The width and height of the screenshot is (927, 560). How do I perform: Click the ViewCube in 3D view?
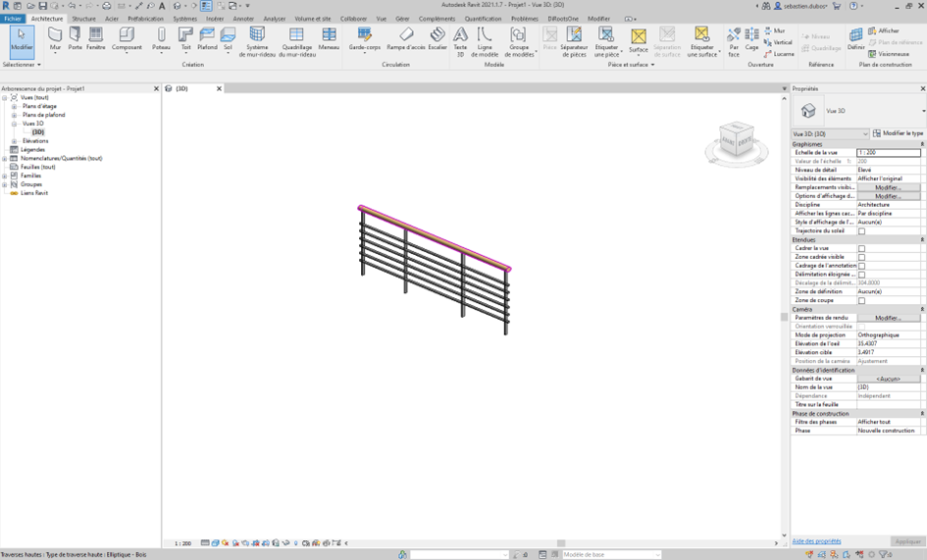pos(736,140)
